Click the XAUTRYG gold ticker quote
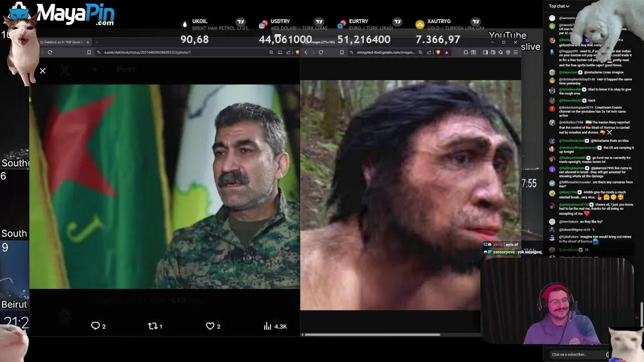The image size is (644, 362). 438,39
